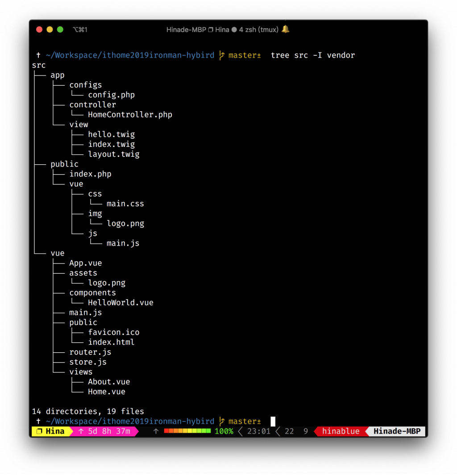
Task: Click the 'src' root line in tree output
Action: coord(39,65)
